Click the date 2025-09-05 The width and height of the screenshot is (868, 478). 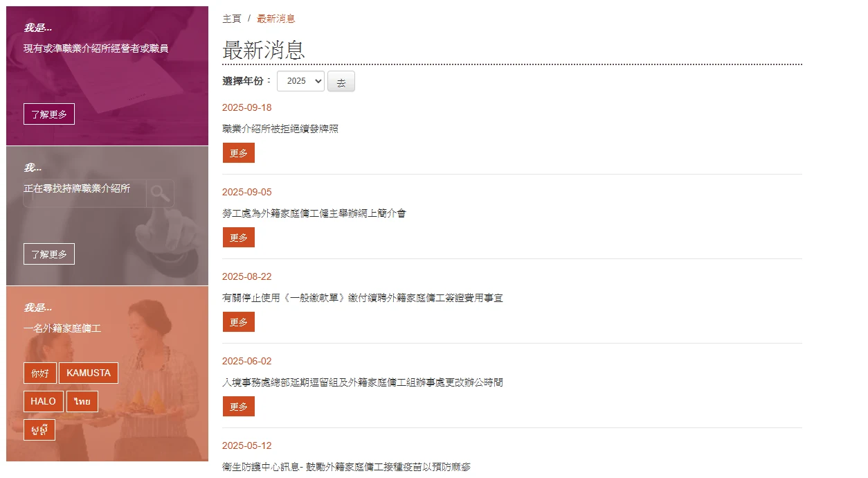(x=247, y=192)
